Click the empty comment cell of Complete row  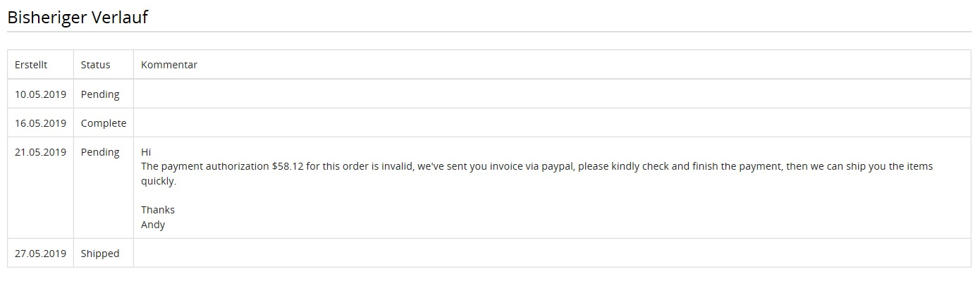(x=552, y=123)
